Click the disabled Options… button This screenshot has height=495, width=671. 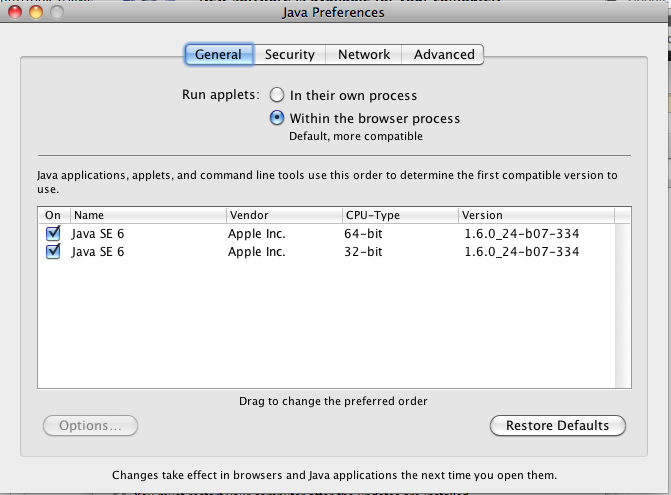[90, 426]
